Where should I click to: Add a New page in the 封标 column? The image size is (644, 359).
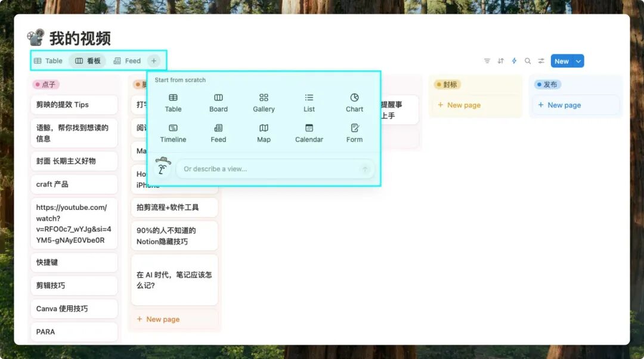coord(459,105)
